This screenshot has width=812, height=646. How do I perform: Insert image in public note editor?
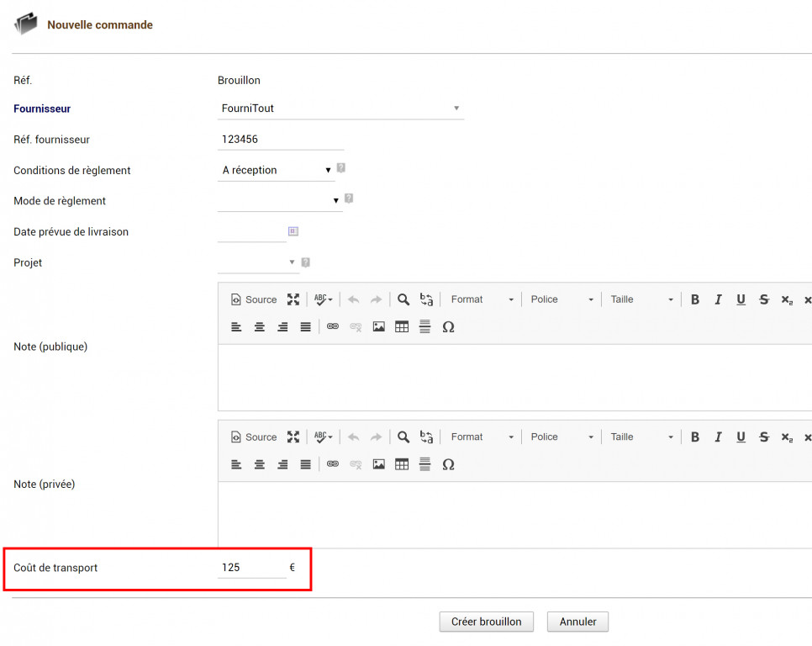coord(379,327)
